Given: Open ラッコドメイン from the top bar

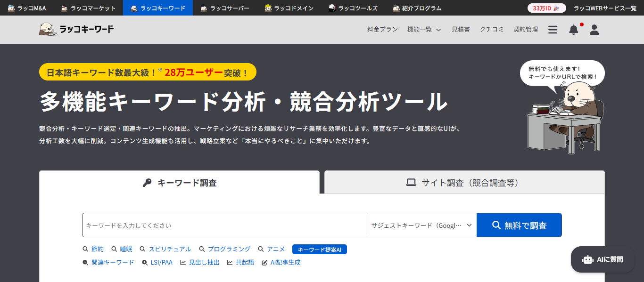Looking at the screenshot, I should [288, 8].
